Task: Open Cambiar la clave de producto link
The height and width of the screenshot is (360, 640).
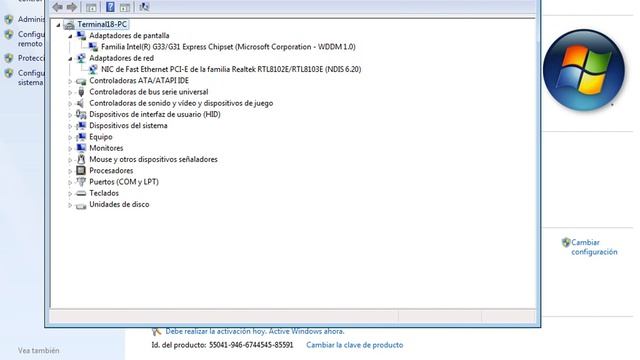Action: tap(355, 345)
